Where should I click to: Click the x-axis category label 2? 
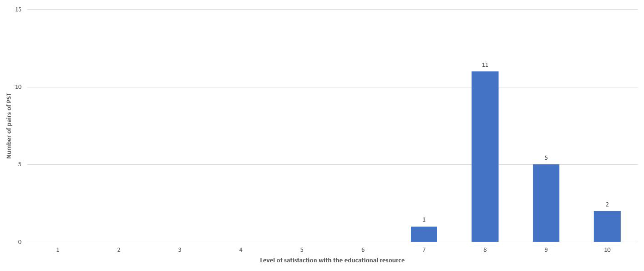tap(118, 250)
